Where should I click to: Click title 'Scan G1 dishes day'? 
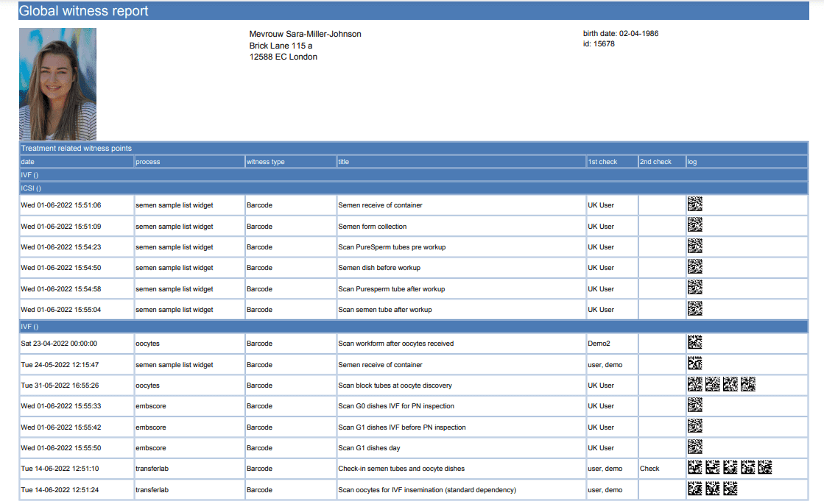[x=369, y=448]
